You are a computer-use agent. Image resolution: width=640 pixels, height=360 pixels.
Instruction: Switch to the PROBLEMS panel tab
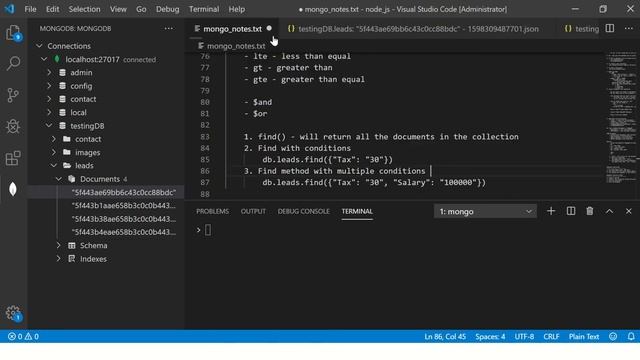pyautogui.click(x=212, y=211)
